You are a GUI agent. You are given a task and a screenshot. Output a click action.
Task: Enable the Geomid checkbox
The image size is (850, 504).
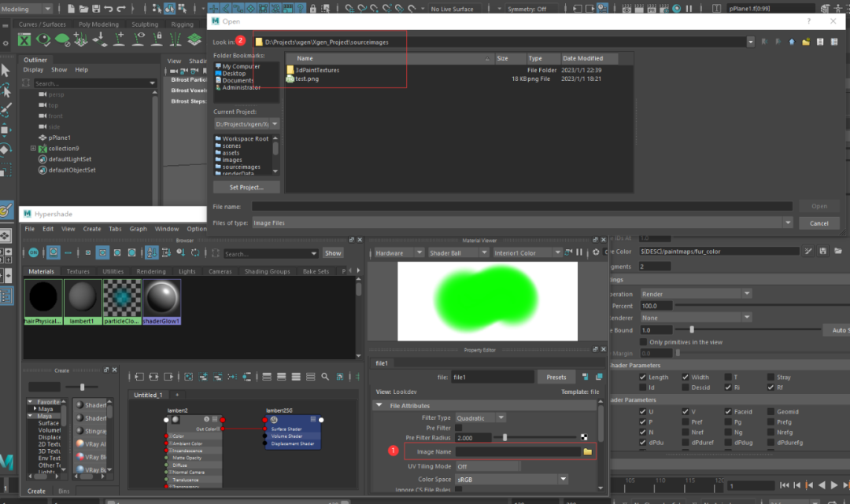pyautogui.click(x=771, y=411)
